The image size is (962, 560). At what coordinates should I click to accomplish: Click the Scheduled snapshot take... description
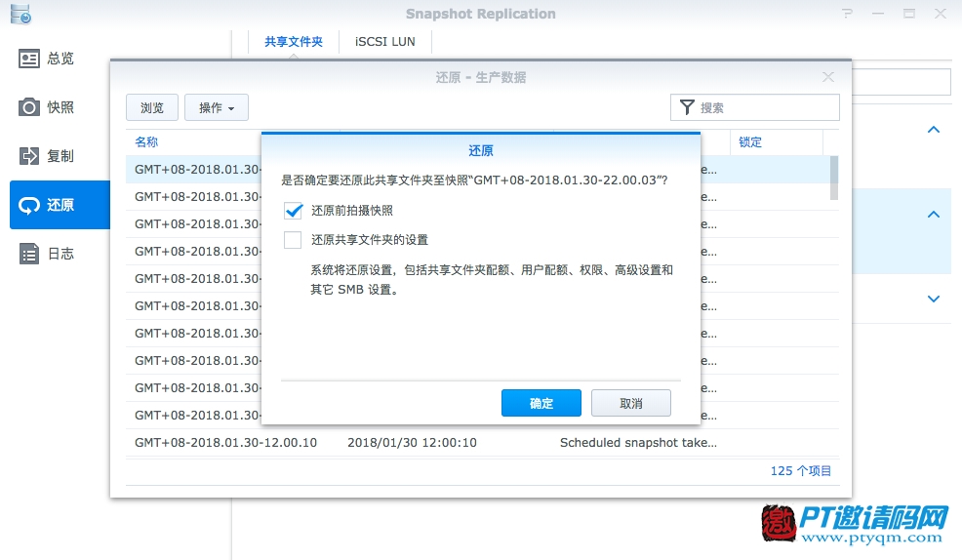click(638, 443)
